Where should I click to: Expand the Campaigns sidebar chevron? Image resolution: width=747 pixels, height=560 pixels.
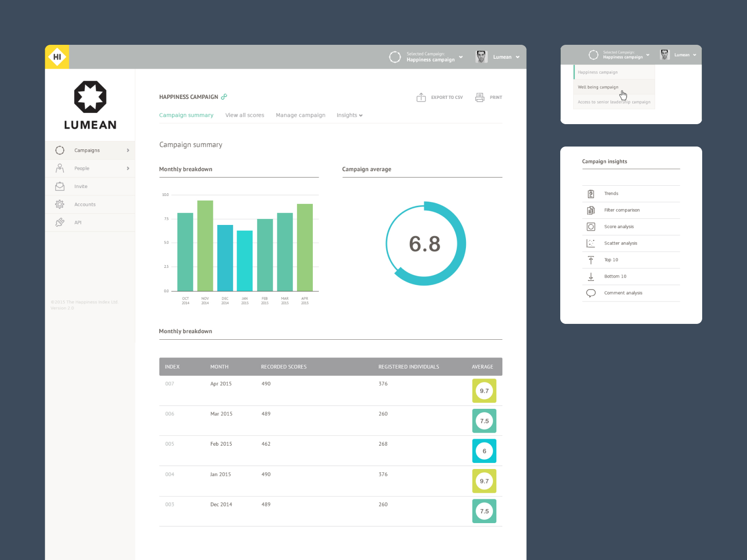click(128, 150)
